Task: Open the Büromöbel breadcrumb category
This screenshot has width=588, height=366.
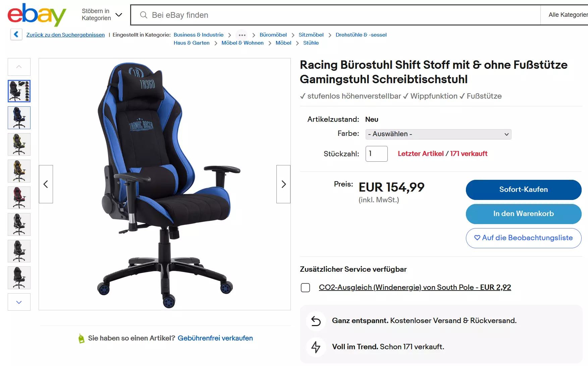Action: click(x=273, y=35)
